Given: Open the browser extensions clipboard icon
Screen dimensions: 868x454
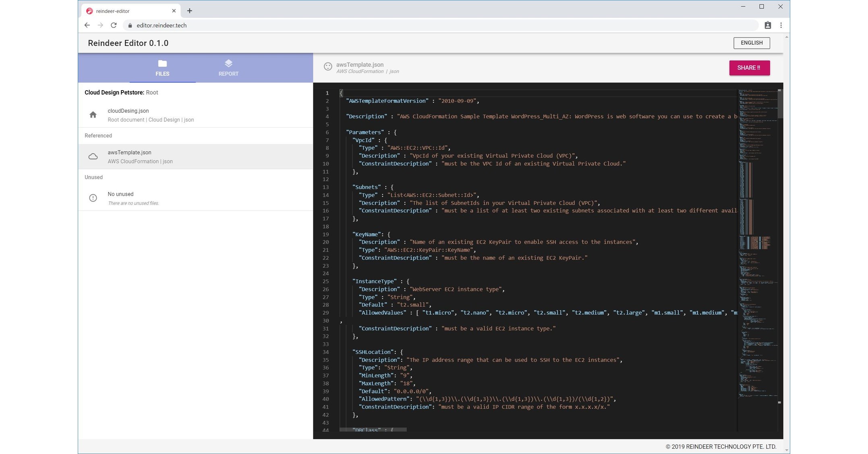Looking at the screenshot, I should pyautogui.click(x=768, y=25).
